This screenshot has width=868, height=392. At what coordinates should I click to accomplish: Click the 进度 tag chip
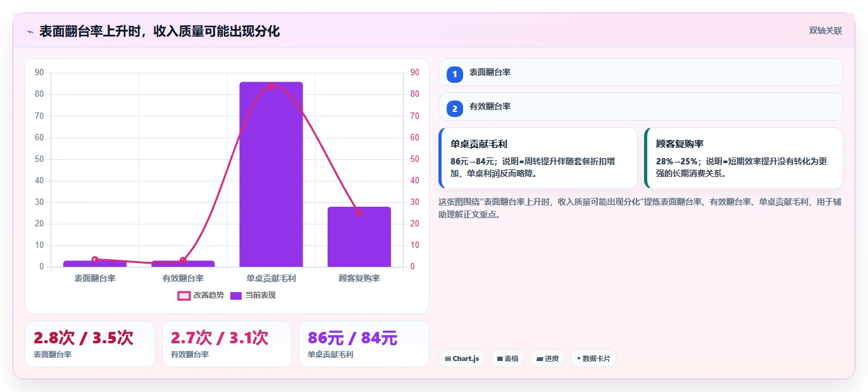[x=547, y=358]
